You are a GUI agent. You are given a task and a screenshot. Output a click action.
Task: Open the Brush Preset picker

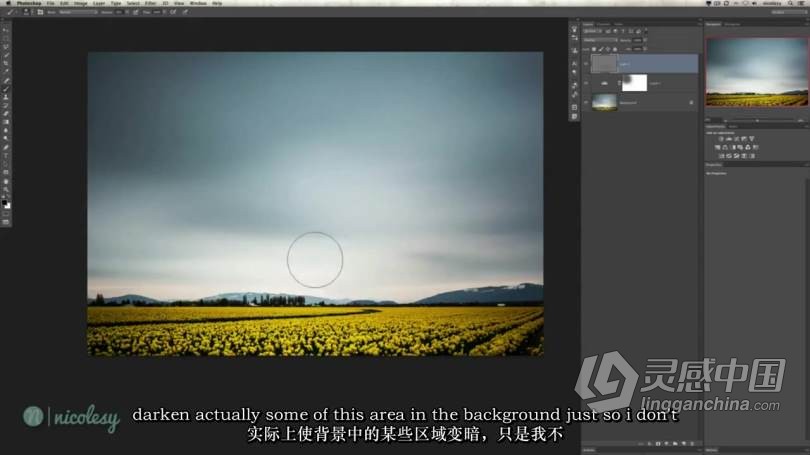[x=26, y=12]
